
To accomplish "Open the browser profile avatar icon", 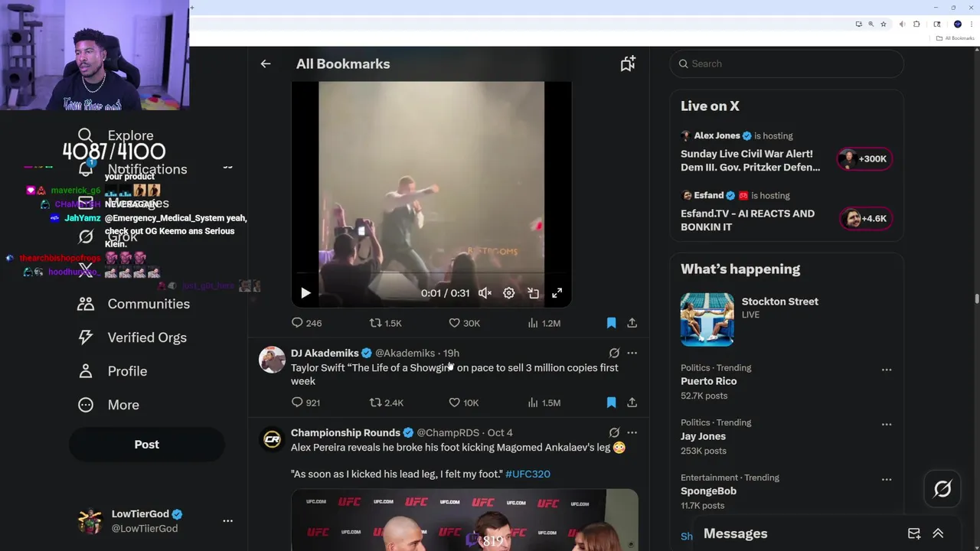I will click(x=958, y=24).
